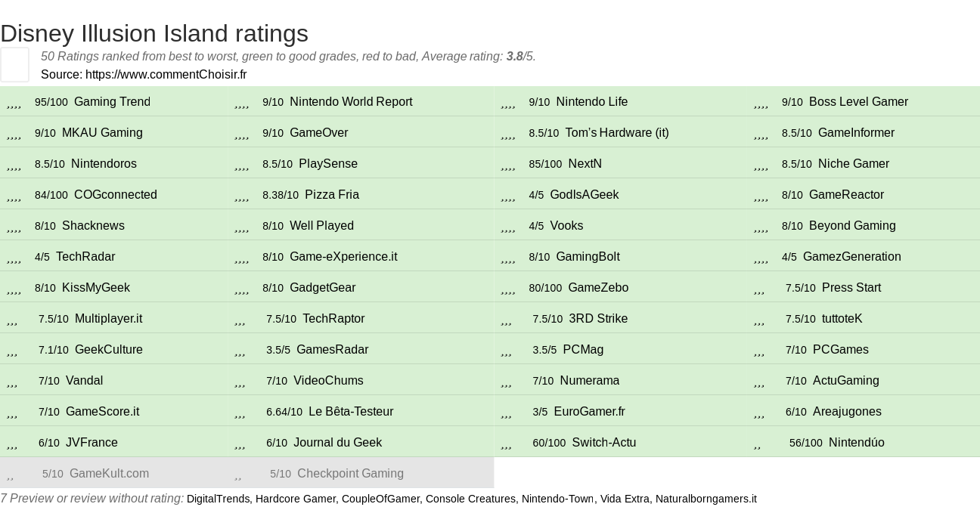Click on Beyond Gaming
The height and width of the screenshot is (507, 980).
[852, 226]
